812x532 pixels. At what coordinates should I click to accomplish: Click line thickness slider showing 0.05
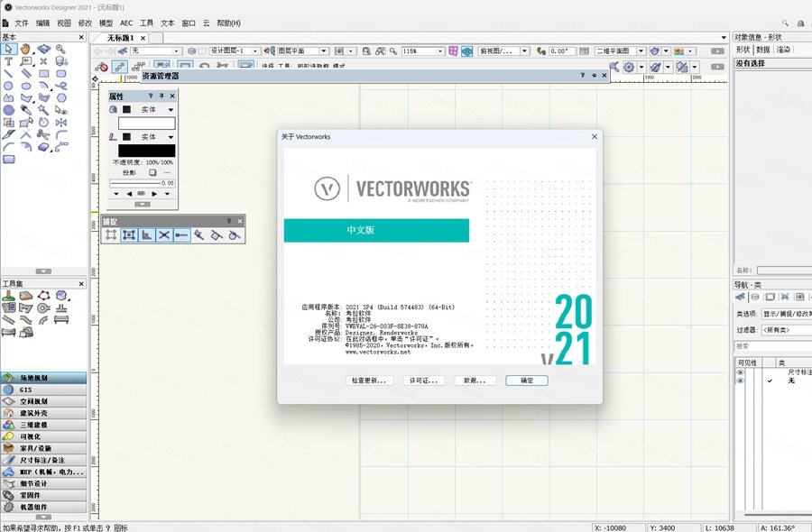[143, 183]
